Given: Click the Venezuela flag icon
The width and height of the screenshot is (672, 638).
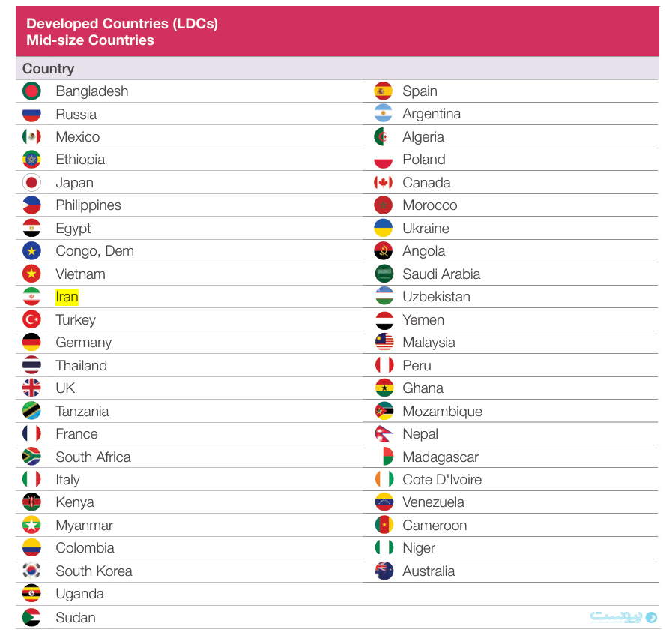Looking at the screenshot, I should (x=384, y=502).
